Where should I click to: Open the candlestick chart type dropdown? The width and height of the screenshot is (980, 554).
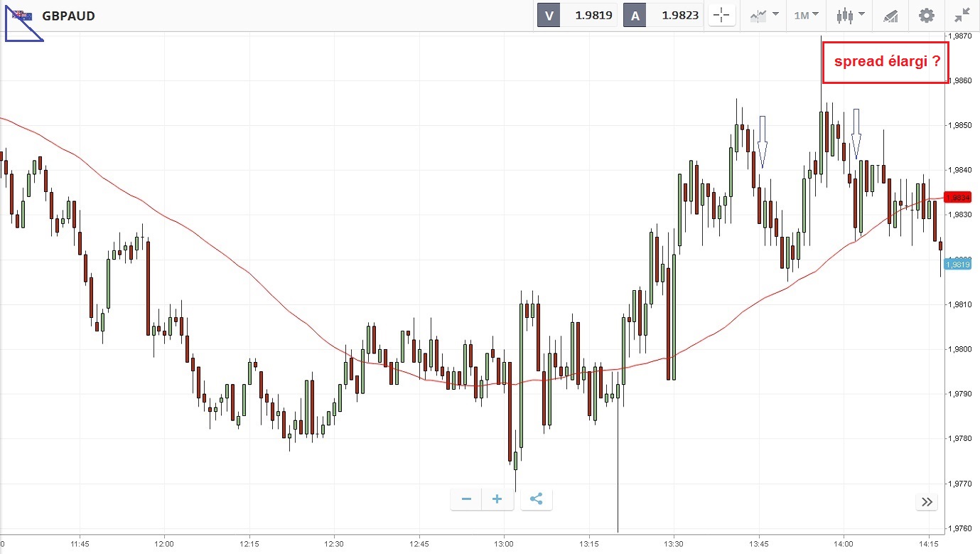(850, 16)
